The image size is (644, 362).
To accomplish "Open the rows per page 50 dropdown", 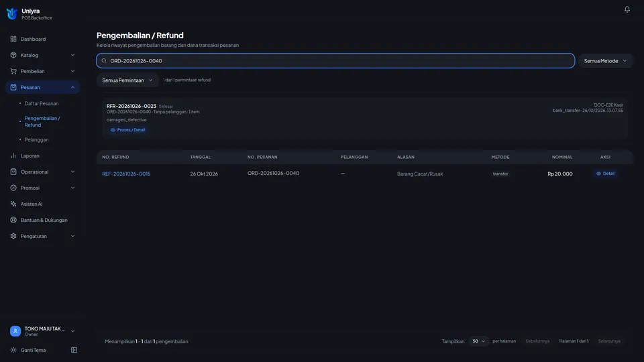I will point(478,341).
